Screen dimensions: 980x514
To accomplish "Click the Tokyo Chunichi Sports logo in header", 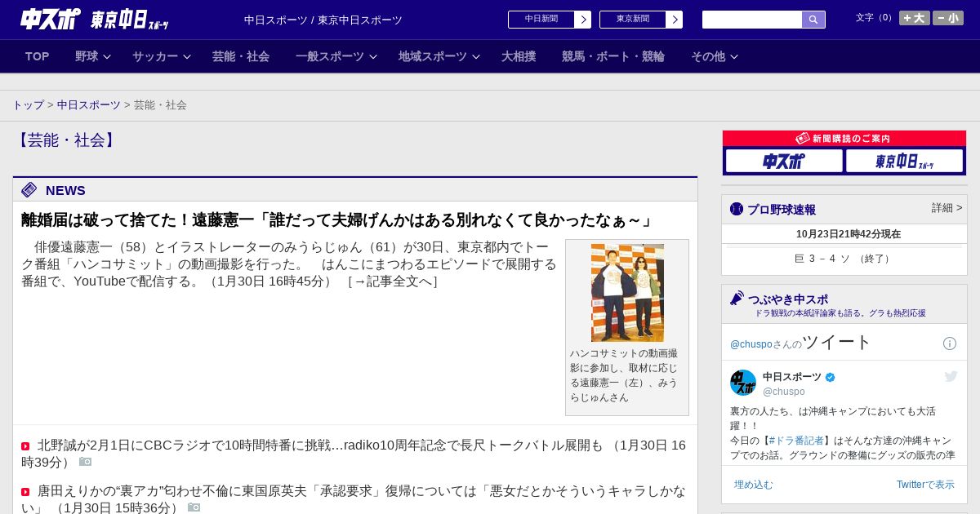I will coord(129,20).
